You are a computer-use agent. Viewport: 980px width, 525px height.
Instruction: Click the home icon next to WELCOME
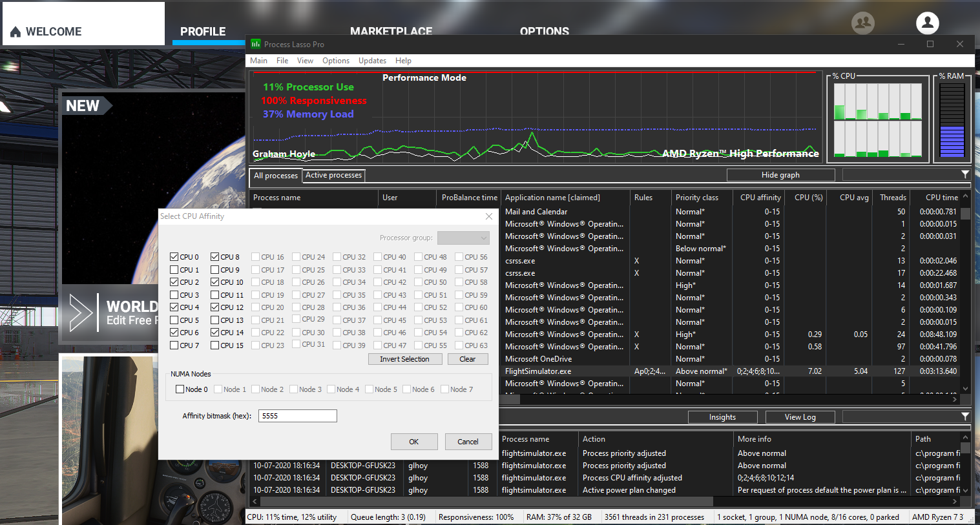tap(16, 32)
